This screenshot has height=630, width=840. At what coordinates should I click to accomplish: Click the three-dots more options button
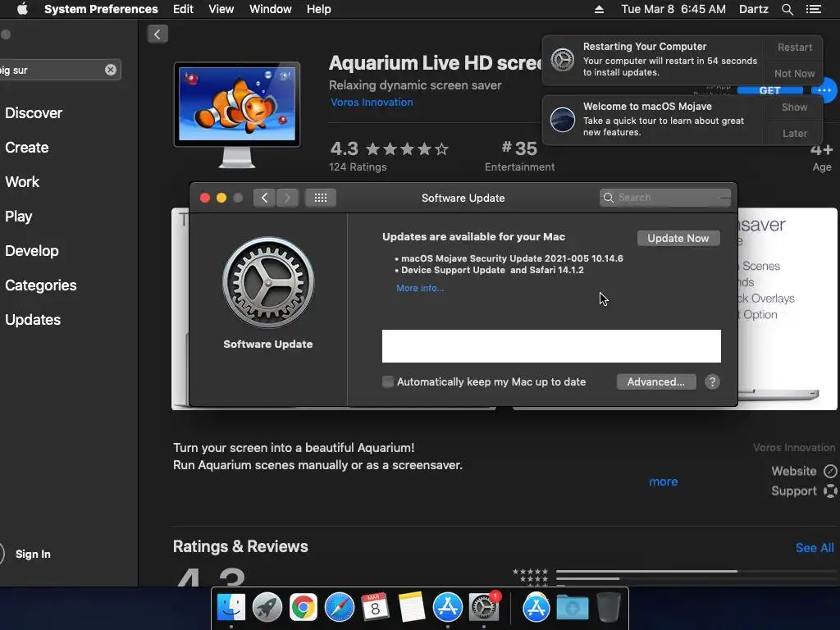(x=825, y=90)
